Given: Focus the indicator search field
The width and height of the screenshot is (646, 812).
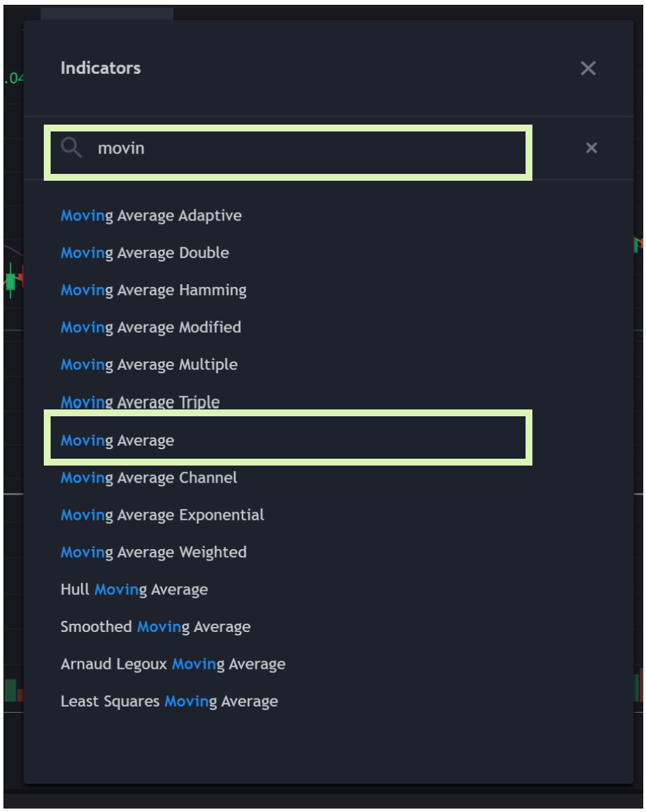Looking at the screenshot, I should (x=288, y=152).
